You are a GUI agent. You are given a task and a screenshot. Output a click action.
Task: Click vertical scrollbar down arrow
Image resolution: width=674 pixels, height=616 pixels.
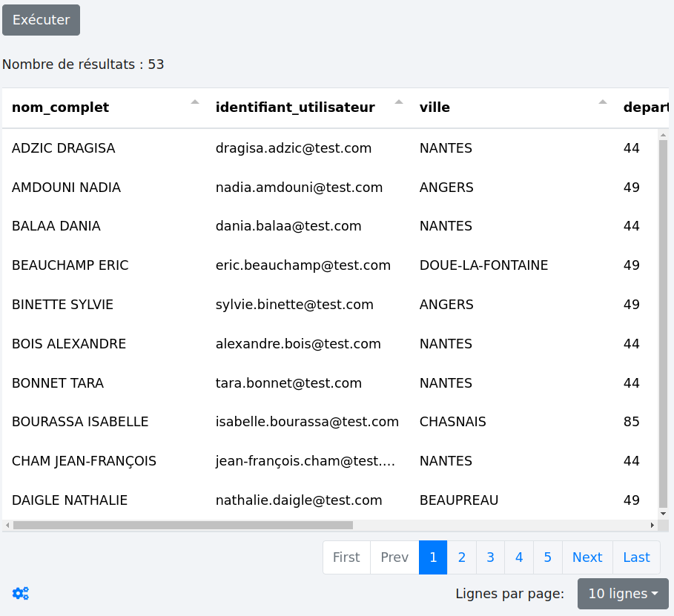664,513
